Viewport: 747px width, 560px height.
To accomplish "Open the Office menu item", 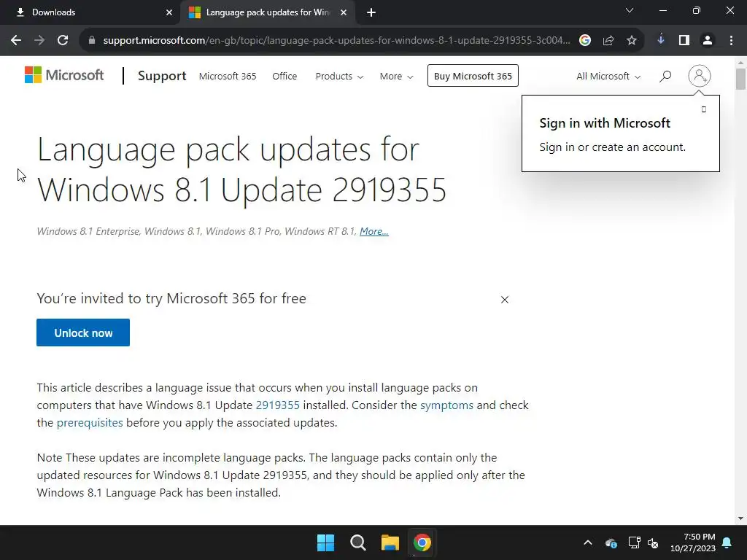I will [x=285, y=76].
